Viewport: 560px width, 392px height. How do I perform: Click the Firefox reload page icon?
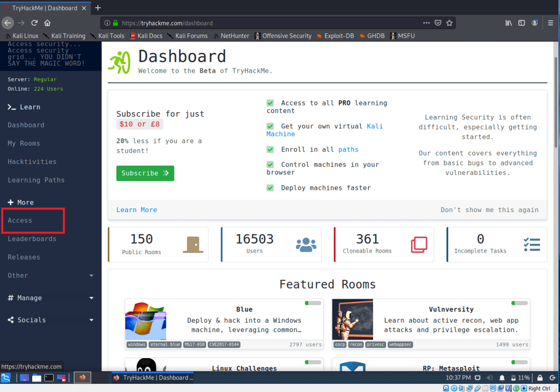pyautogui.click(x=34, y=23)
